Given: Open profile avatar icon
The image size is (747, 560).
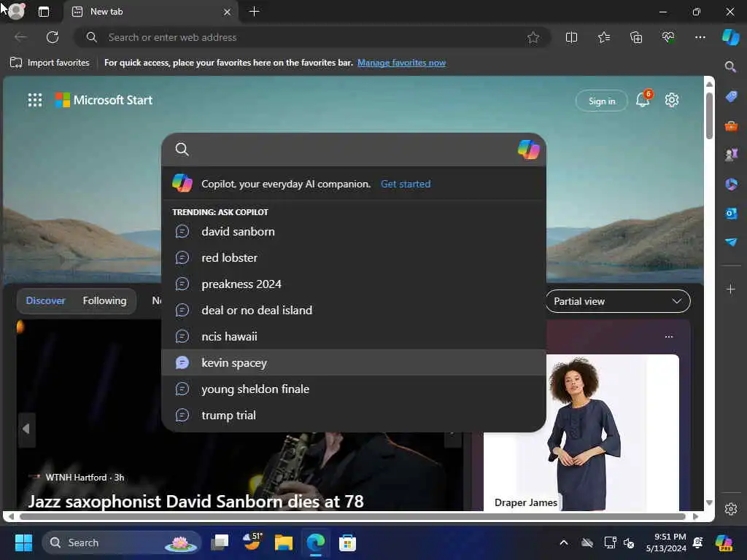Looking at the screenshot, I should (x=17, y=12).
